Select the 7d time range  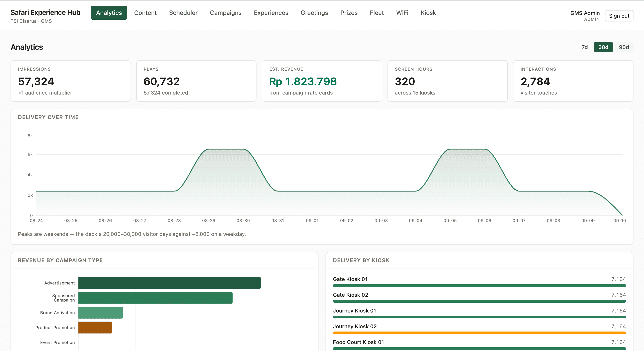tap(584, 47)
